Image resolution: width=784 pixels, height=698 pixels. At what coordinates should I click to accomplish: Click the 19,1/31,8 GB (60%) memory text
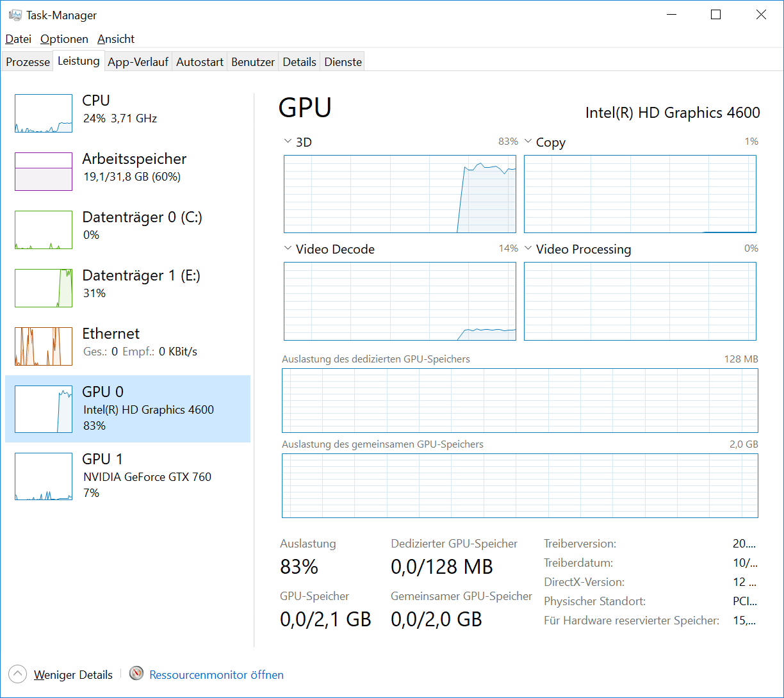click(132, 177)
